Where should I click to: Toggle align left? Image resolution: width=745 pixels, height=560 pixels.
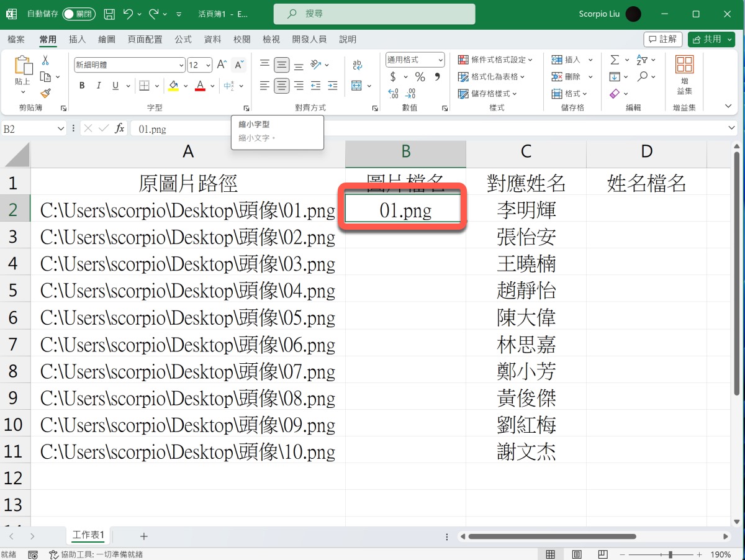click(x=265, y=86)
